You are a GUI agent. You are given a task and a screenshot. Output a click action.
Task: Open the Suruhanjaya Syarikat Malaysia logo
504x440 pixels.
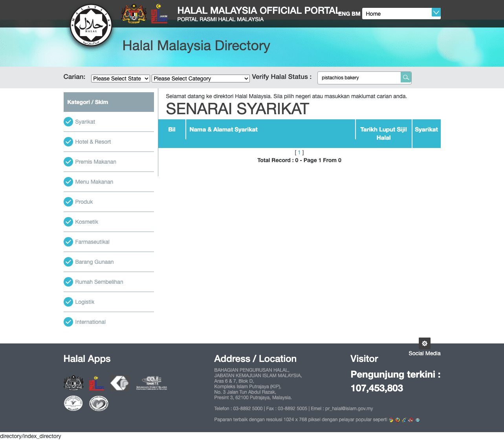[152, 383]
